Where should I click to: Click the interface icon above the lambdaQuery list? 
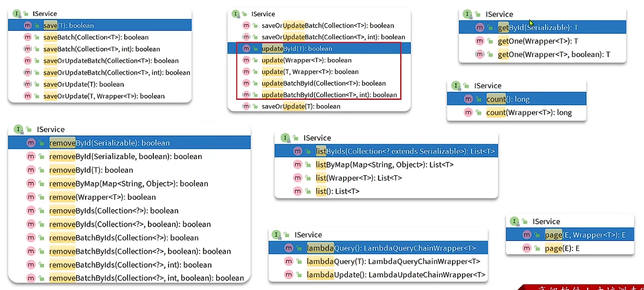point(276,235)
